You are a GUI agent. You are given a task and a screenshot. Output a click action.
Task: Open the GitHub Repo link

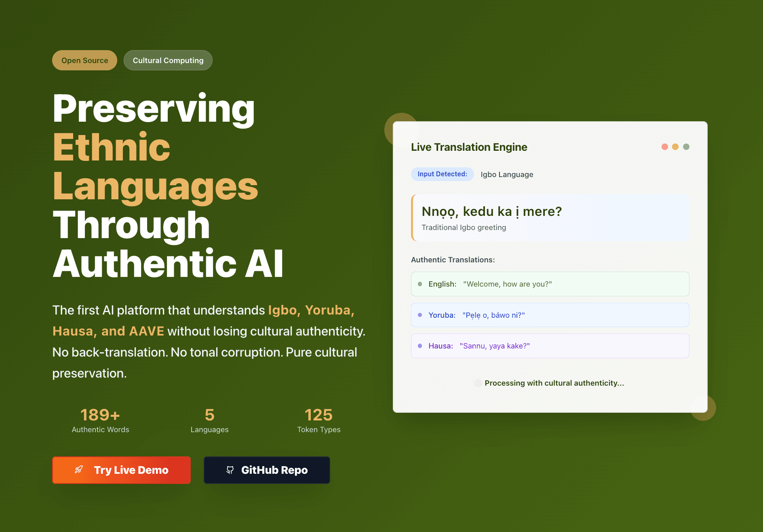267,470
